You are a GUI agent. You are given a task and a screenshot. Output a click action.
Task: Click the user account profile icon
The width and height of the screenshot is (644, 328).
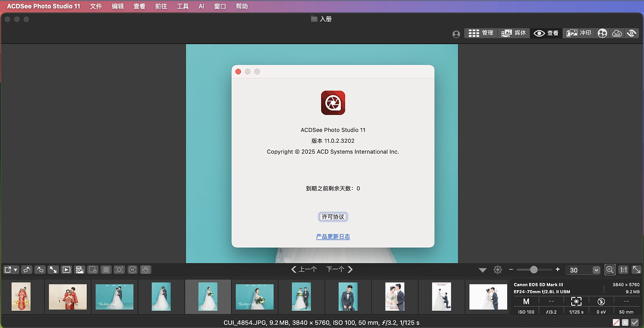[x=456, y=34]
